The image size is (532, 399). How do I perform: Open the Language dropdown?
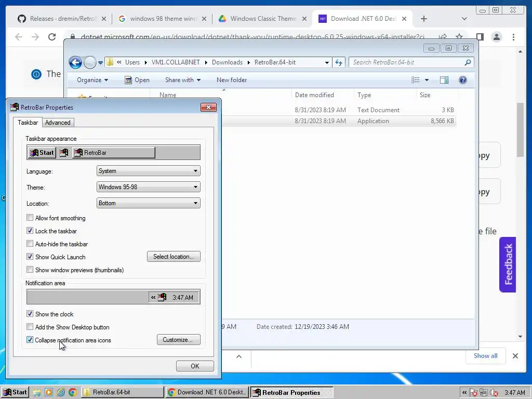tap(148, 171)
